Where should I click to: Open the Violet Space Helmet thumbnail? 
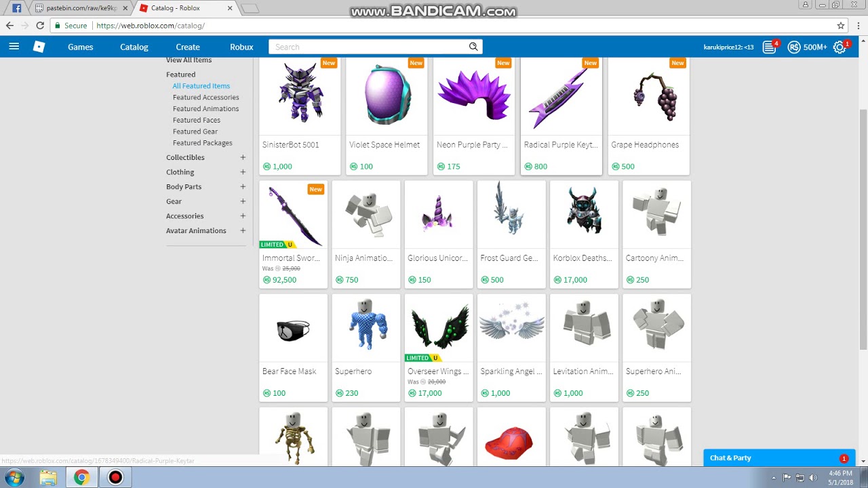tap(387, 96)
